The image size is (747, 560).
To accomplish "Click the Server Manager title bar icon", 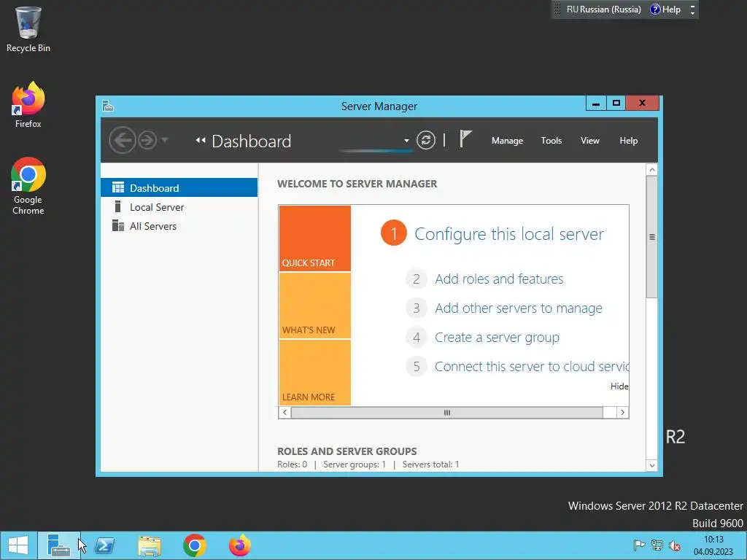I will click(108, 106).
